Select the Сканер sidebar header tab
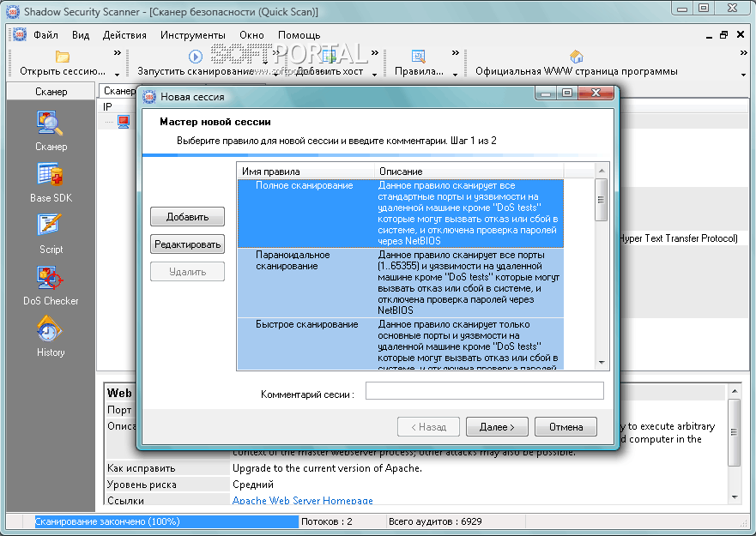 [51, 91]
